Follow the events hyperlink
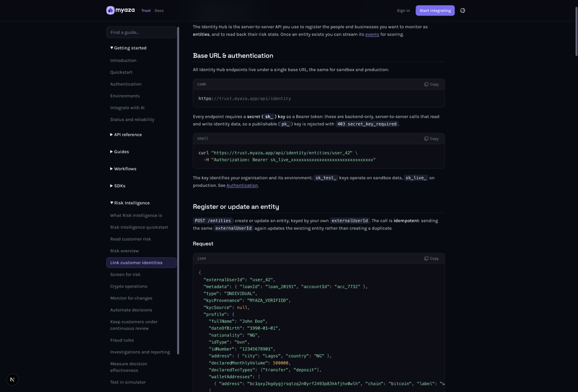This screenshot has width=578, height=392. click(x=372, y=34)
